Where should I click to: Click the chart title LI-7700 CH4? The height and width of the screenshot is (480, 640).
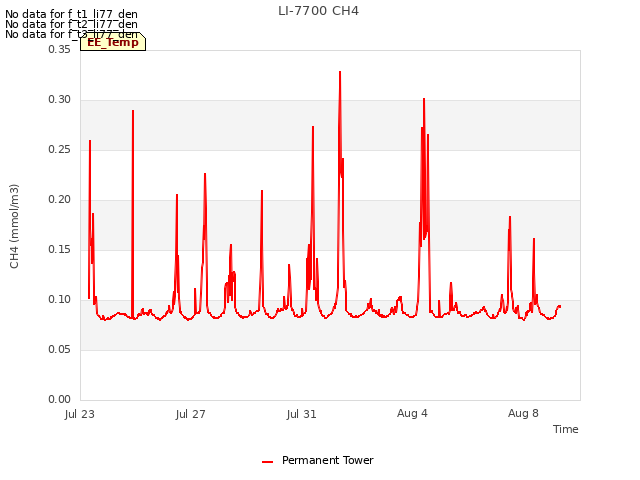coord(318,11)
